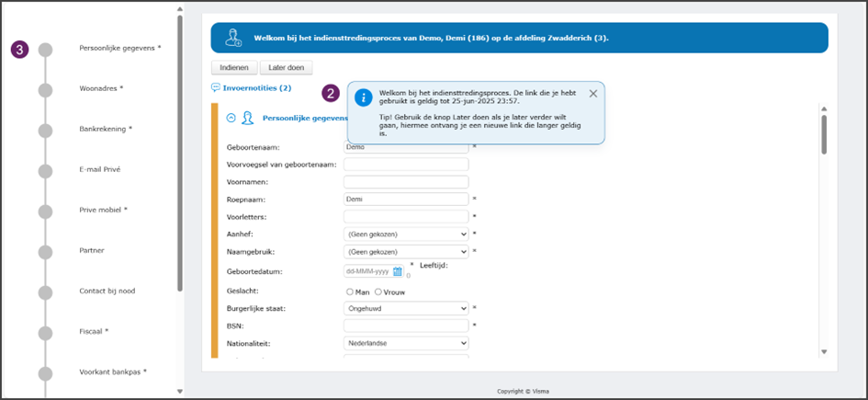Click the employee icon in blue banner
The height and width of the screenshot is (400, 868).
tap(233, 39)
